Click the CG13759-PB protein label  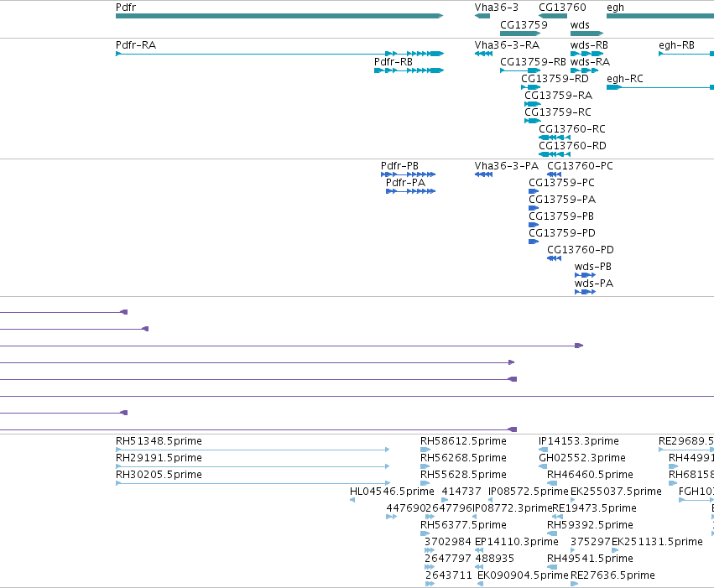[x=561, y=216]
